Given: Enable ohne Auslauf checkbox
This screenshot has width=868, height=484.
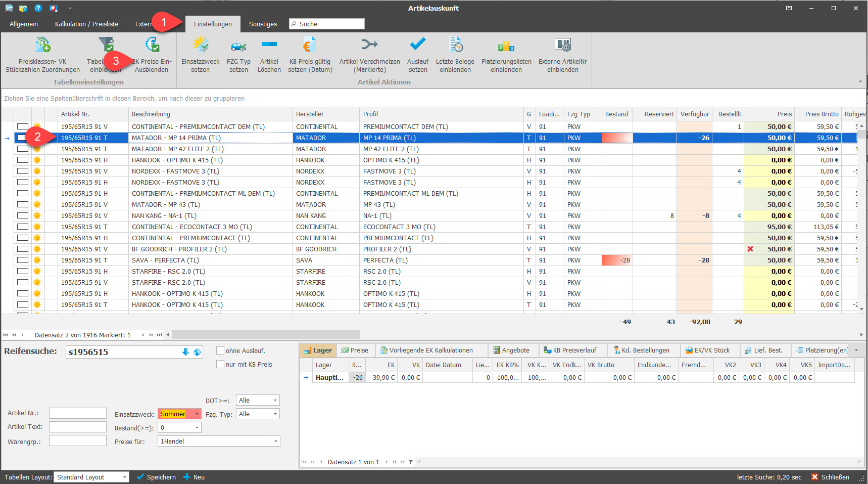Looking at the screenshot, I should 220,350.
